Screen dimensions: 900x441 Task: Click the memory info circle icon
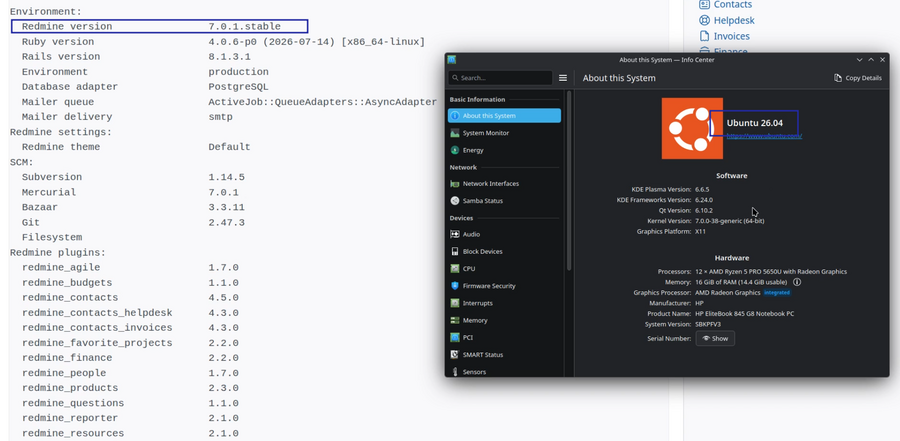click(x=797, y=282)
